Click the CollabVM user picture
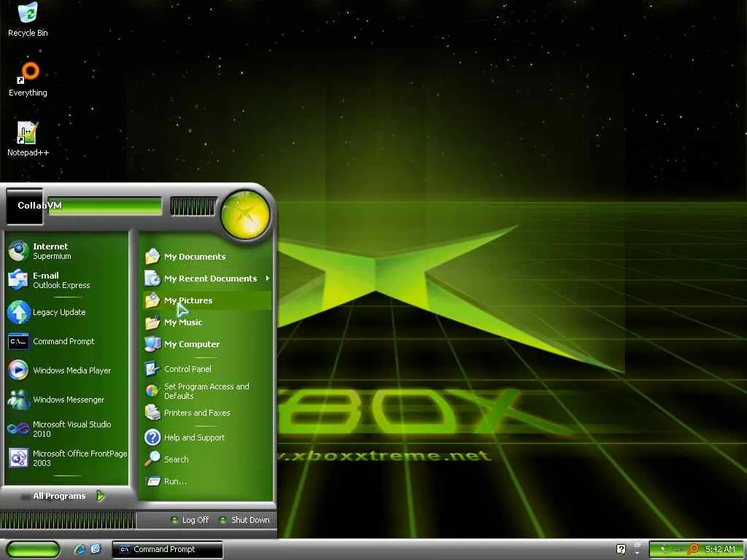Viewport: 747px width, 560px height. (24, 206)
